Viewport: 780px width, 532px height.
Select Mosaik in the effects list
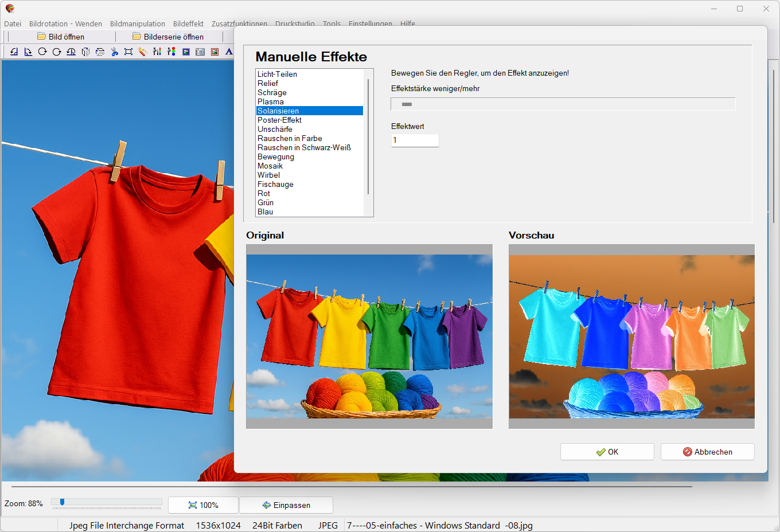[x=270, y=166]
